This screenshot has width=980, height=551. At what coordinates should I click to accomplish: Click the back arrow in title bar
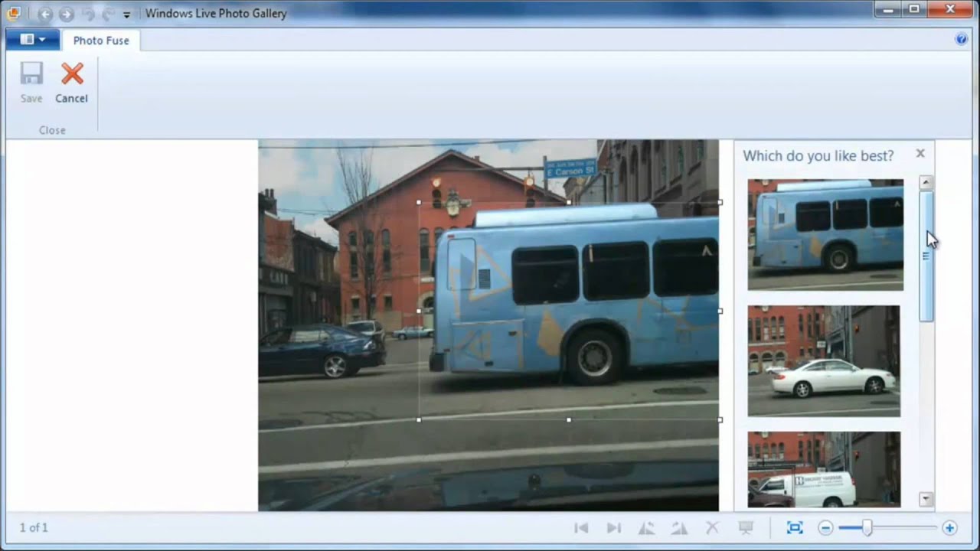point(45,14)
